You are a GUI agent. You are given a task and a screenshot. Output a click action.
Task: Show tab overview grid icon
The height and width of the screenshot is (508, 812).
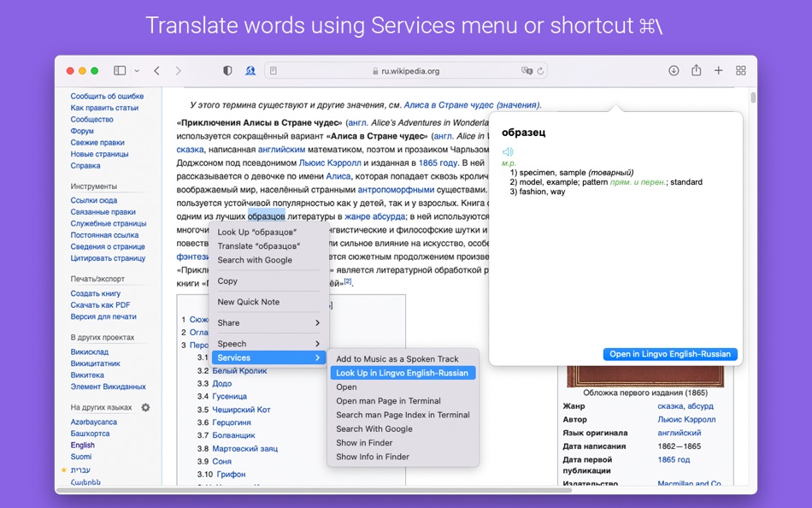point(740,70)
